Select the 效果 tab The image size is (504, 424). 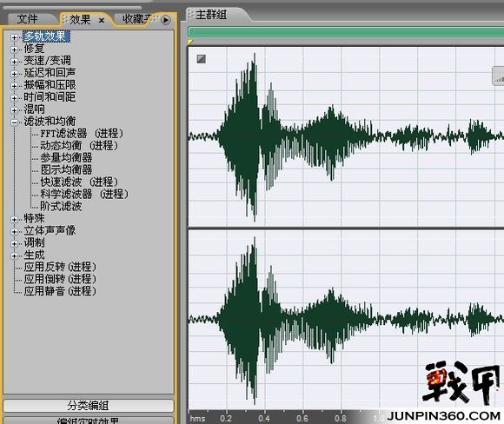pos(80,20)
